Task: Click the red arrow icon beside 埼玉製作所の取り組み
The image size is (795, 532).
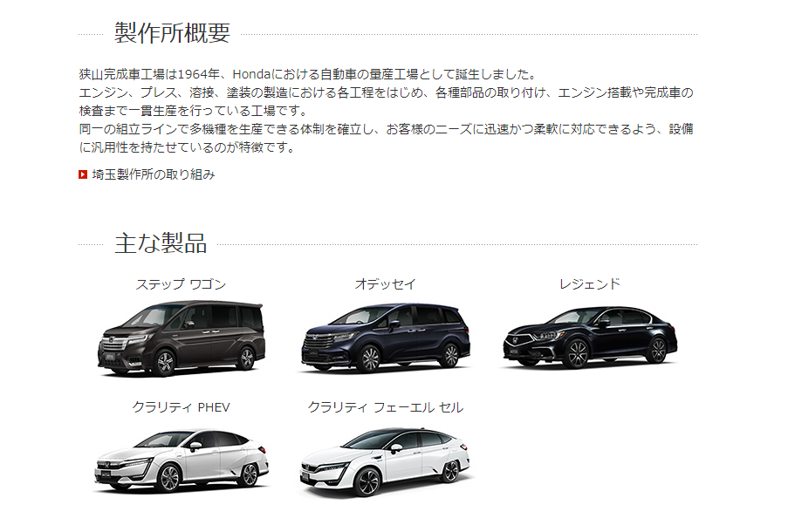Action: [x=83, y=174]
